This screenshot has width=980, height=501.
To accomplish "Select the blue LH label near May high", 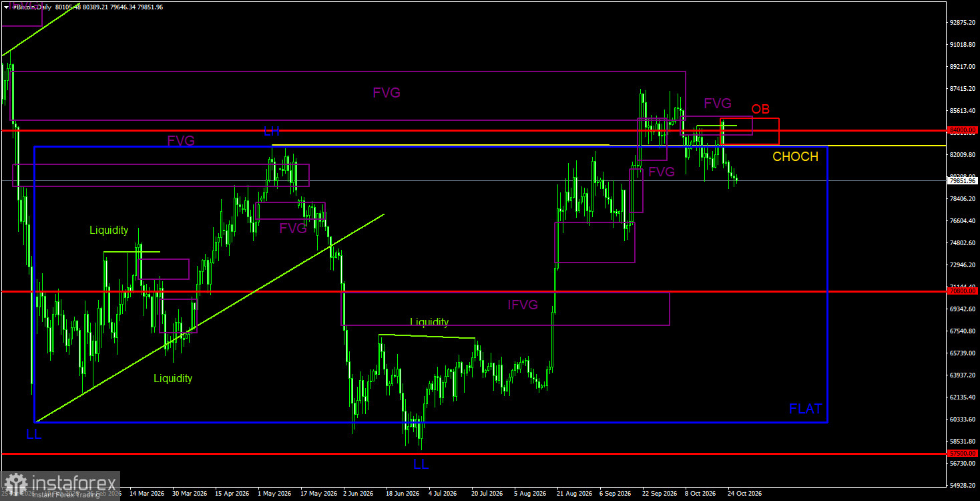I will click(x=271, y=130).
